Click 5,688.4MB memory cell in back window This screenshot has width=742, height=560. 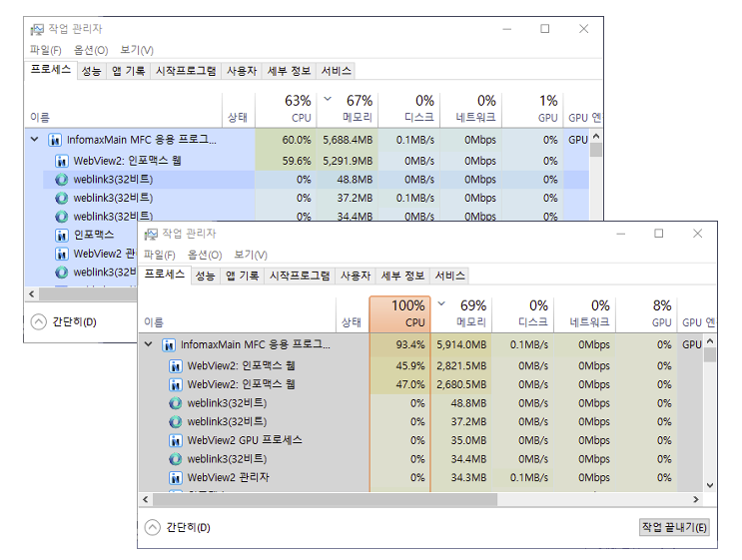pyautogui.click(x=348, y=140)
